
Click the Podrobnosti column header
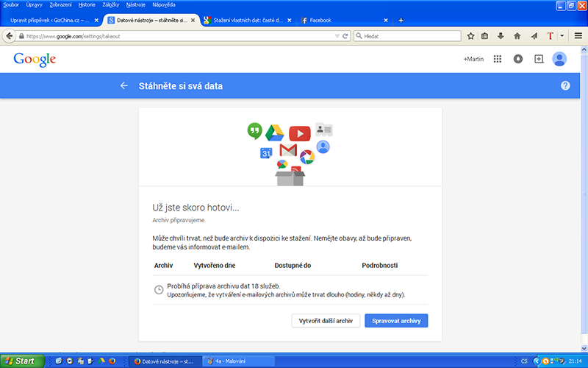pyautogui.click(x=379, y=266)
